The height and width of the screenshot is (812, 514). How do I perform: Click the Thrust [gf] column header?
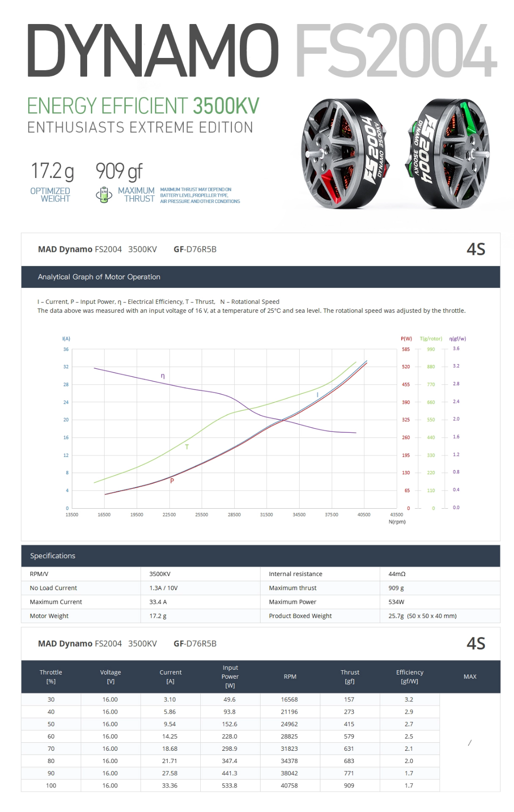coord(350,677)
